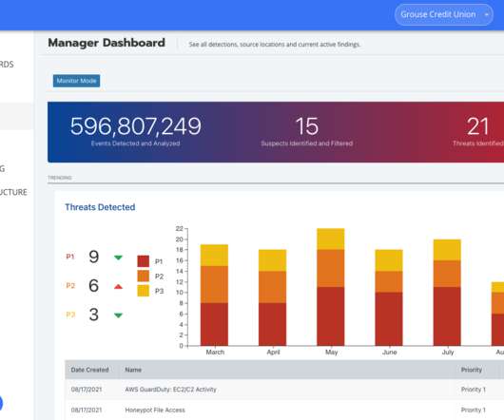
Task: Click the P3 count value 3
Action: point(93,315)
